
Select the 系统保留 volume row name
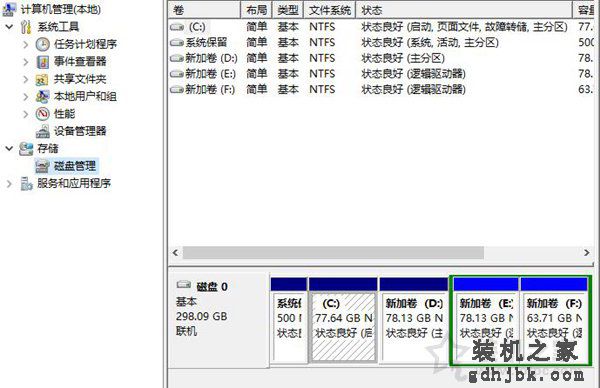tap(206, 42)
